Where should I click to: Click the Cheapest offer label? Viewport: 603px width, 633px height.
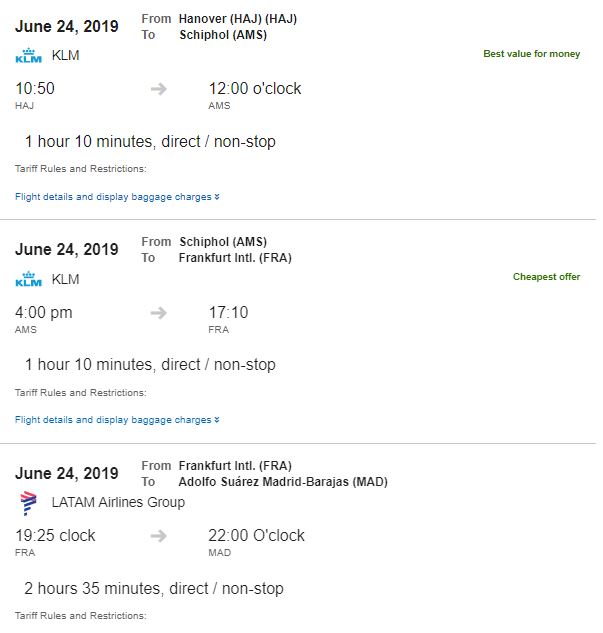tap(546, 276)
